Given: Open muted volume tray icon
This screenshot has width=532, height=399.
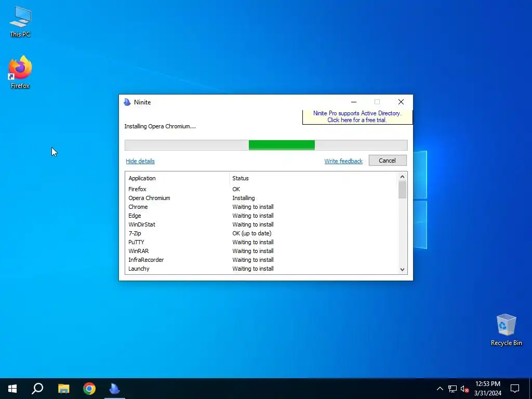Looking at the screenshot, I should coord(464,389).
